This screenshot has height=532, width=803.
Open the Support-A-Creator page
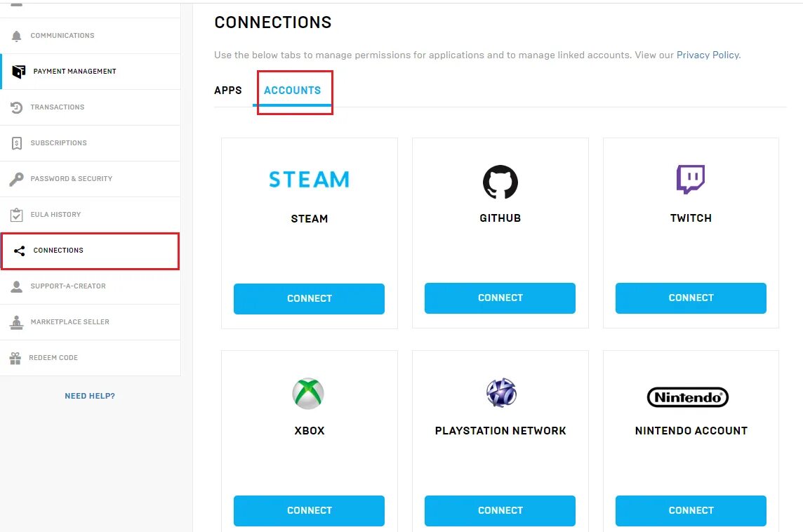(x=90, y=287)
